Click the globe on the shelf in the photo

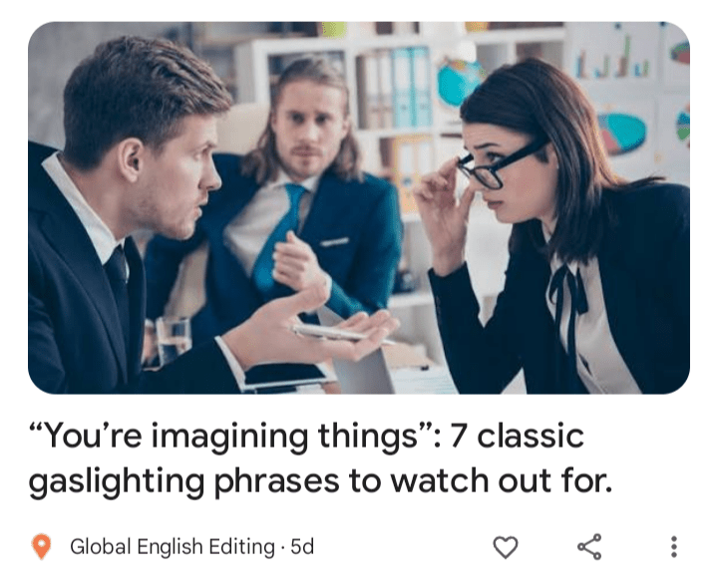click(459, 83)
